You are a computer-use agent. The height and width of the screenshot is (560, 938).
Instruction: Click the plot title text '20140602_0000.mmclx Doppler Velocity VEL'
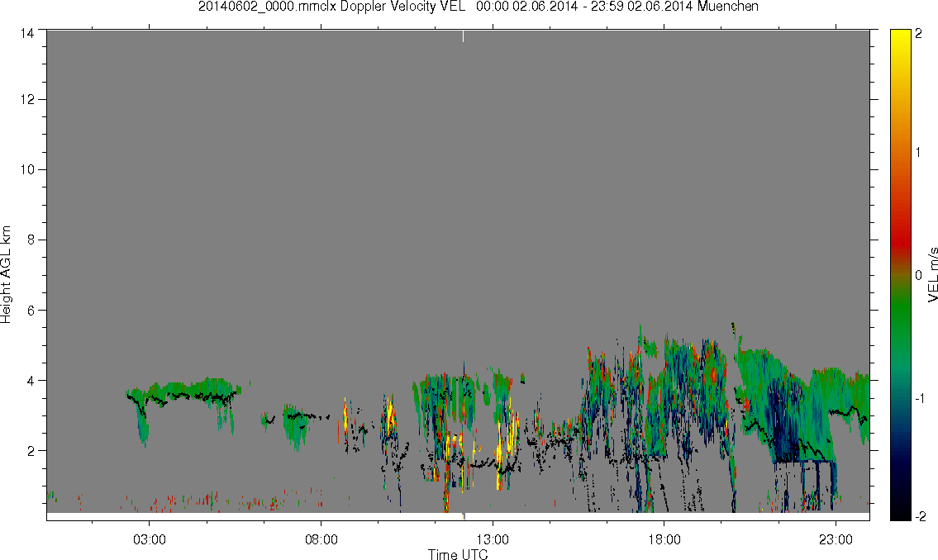point(332,7)
